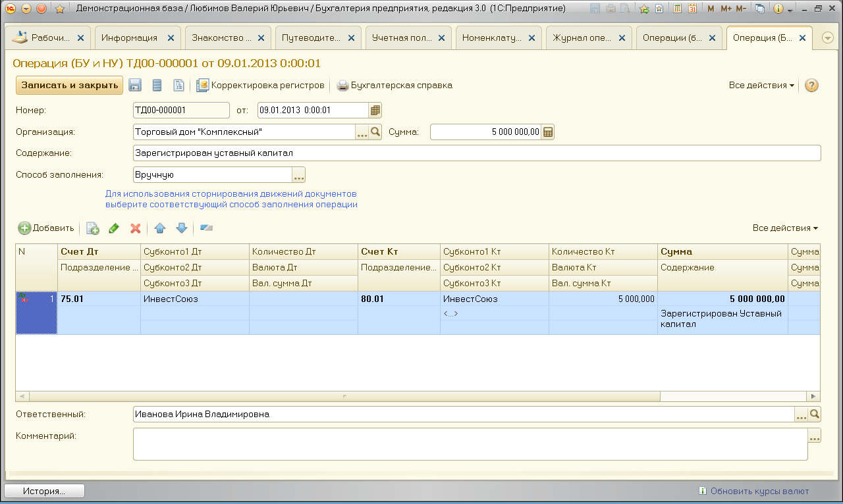Click the save (diskette) icon in form toolbar
843x504 pixels.
pyautogui.click(x=135, y=86)
